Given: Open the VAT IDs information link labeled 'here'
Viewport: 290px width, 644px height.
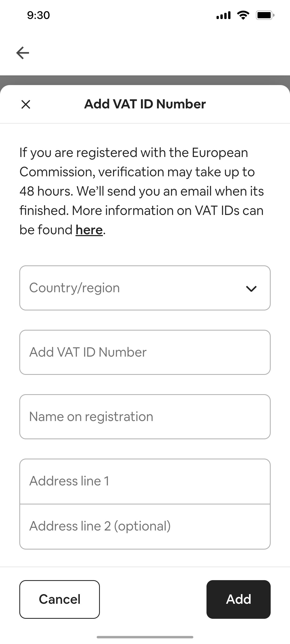Looking at the screenshot, I should [89, 229].
